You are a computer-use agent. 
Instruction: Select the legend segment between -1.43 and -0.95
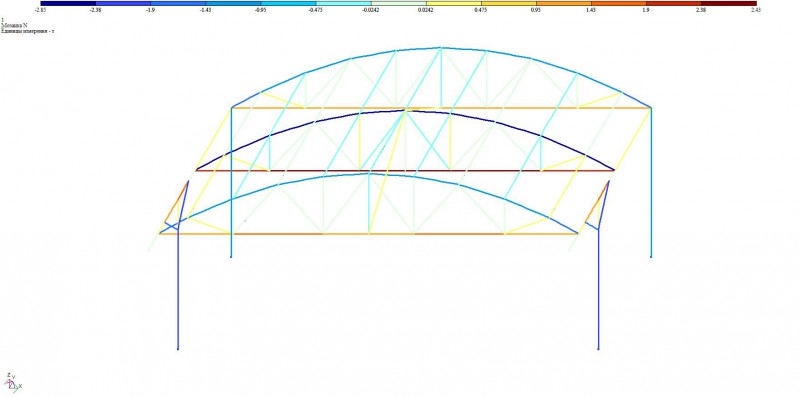click(x=233, y=3)
